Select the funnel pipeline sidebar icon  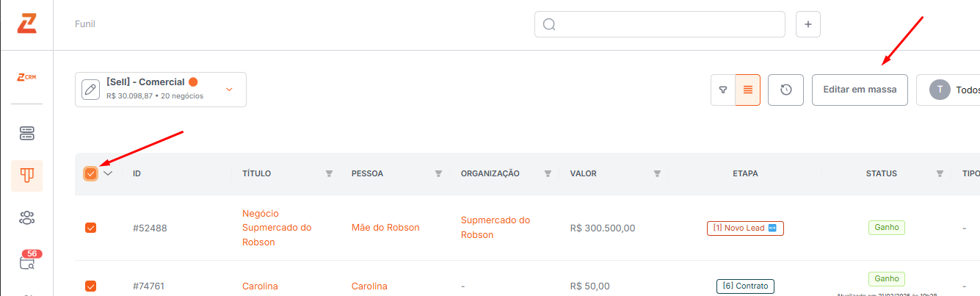pos(26,176)
